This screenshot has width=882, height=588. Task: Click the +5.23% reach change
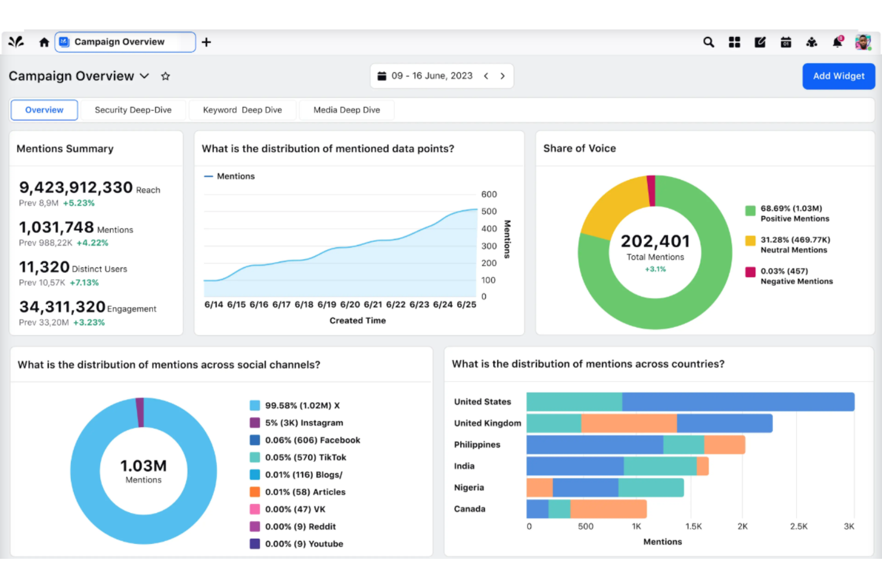(79, 203)
